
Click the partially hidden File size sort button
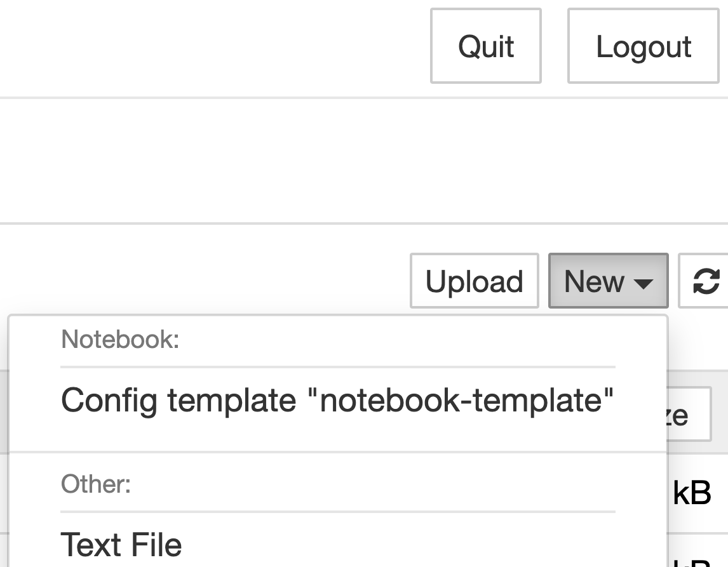(689, 415)
